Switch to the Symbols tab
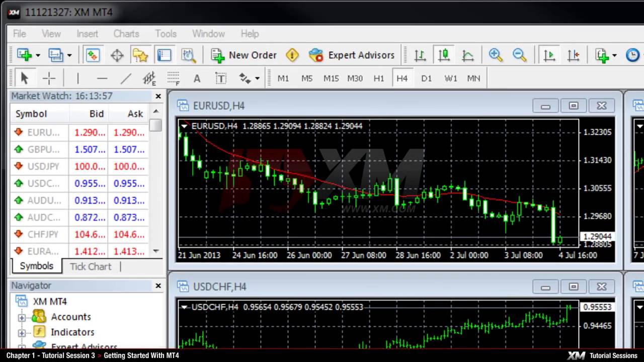 click(x=36, y=266)
